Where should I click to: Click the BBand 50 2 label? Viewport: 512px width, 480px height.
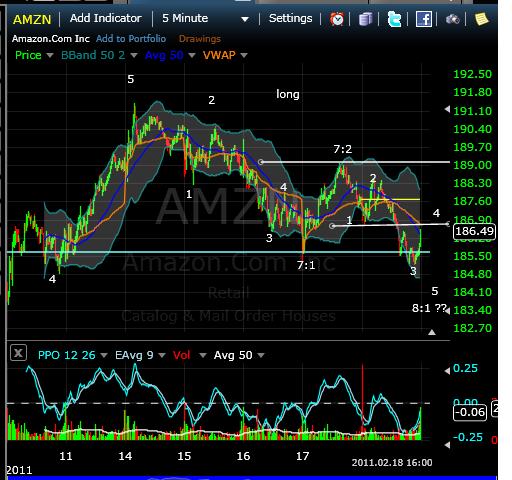pos(93,55)
